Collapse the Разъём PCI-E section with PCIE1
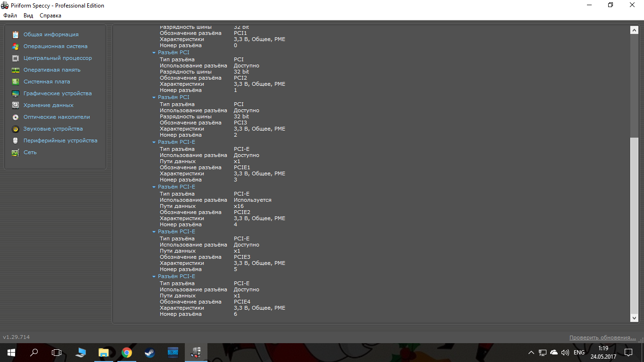This screenshot has width=644, height=362. click(x=154, y=142)
